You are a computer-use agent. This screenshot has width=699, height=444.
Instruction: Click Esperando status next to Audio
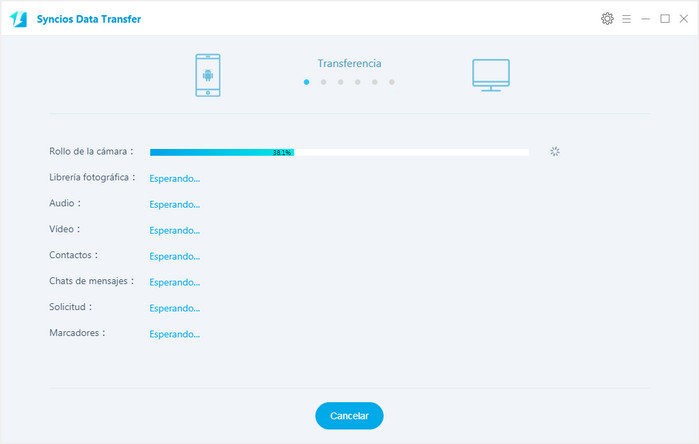(175, 204)
